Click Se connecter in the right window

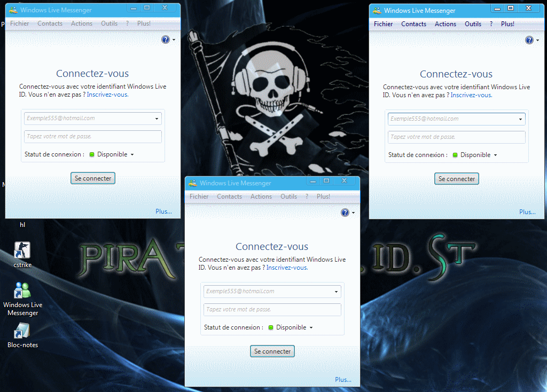pyautogui.click(x=457, y=179)
